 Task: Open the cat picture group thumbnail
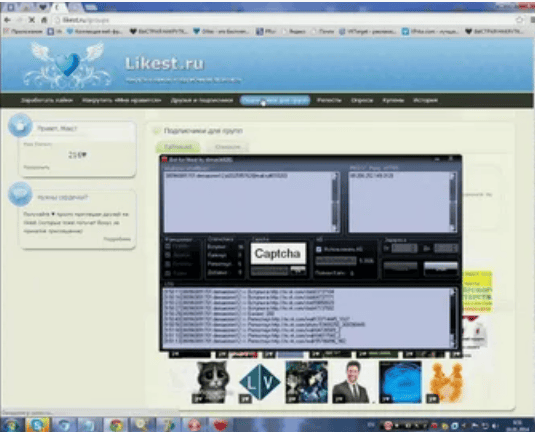(x=211, y=382)
